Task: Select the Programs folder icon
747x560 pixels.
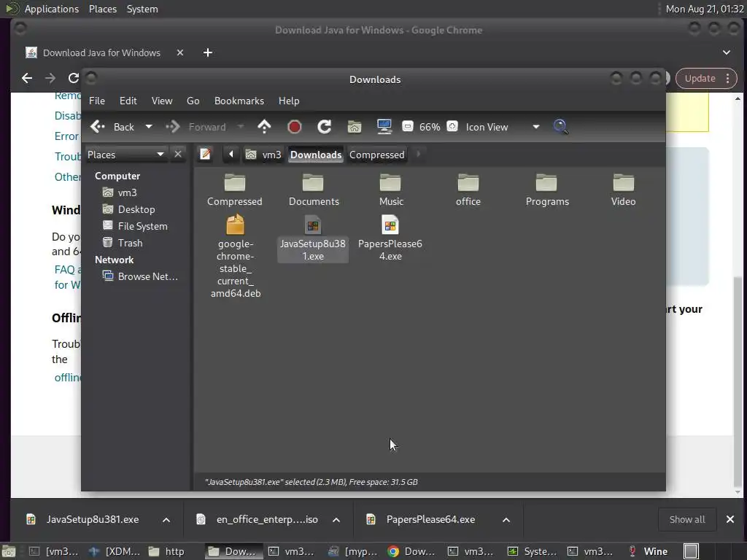Action: pyautogui.click(x=546, y=183)
